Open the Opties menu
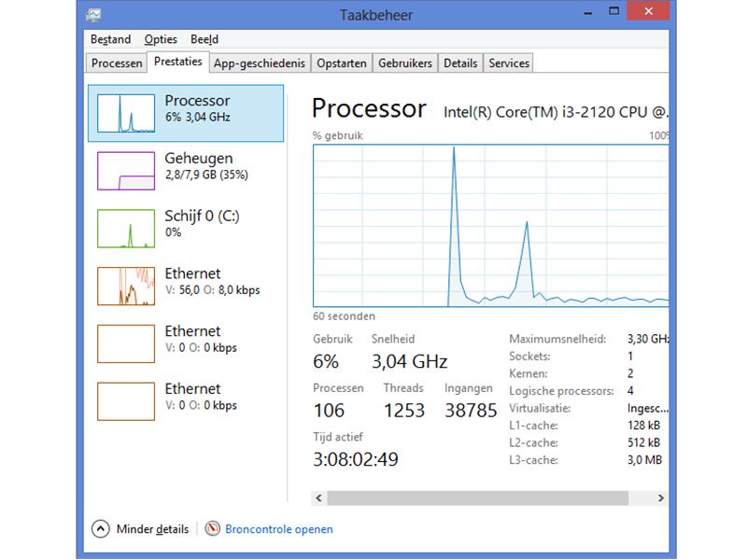Viewport: 747px width, 560px height. 160,39
